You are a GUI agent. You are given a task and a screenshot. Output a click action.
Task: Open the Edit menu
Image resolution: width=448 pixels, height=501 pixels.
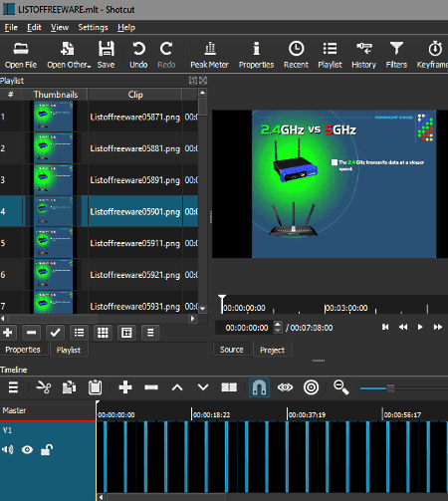click(34, 27)
